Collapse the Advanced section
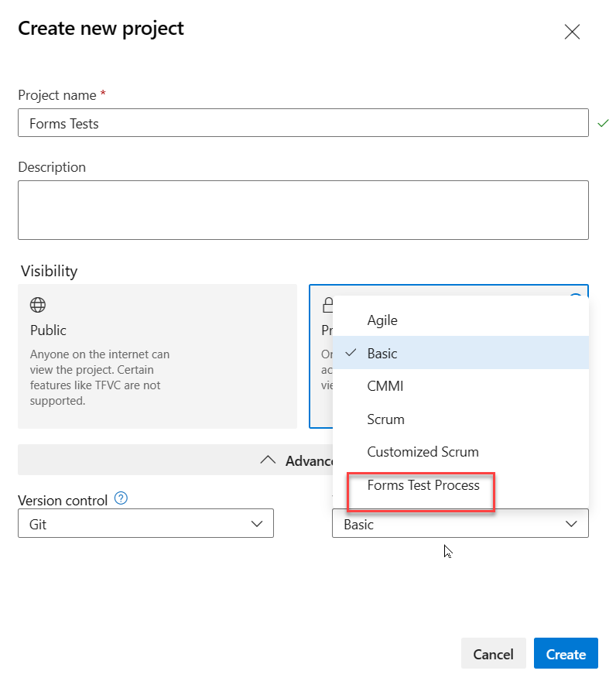The width and height of the screenshot is (616, 681). coord(268,460)
